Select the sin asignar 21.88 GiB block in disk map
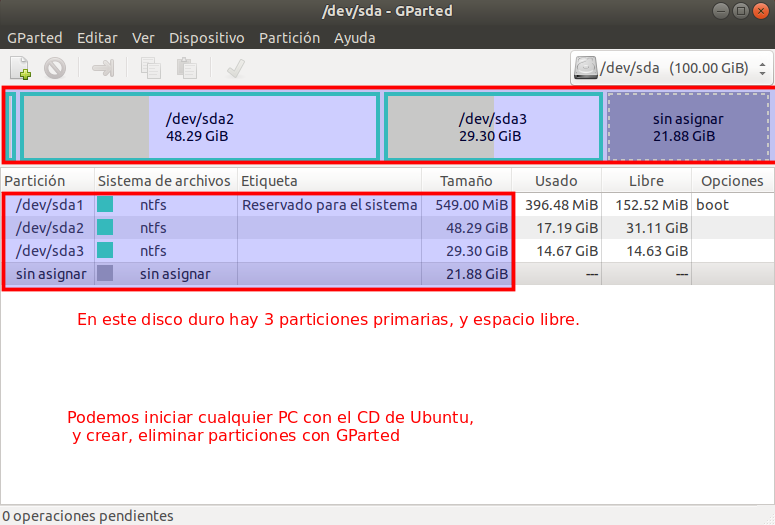 688,127
